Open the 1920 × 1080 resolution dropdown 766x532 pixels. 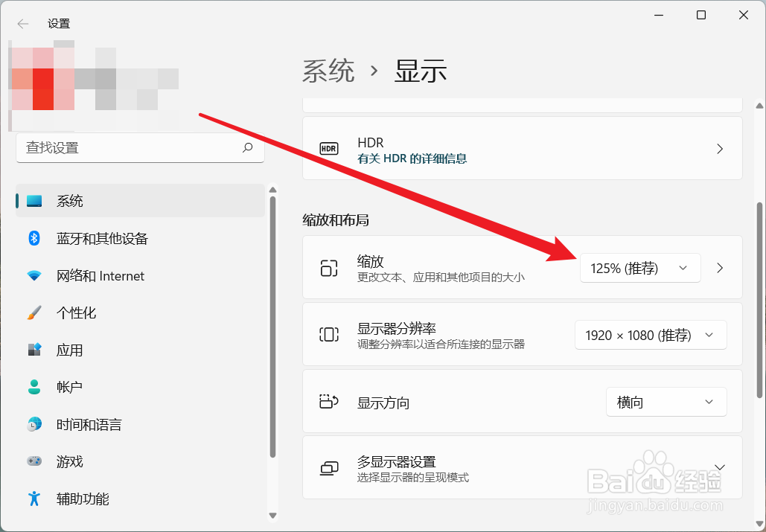[x=650, y=335]
